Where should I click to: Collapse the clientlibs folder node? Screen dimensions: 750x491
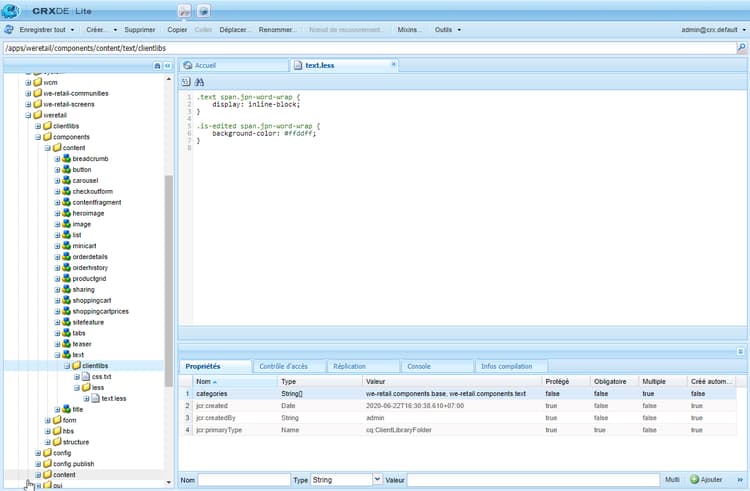(67, 366)
